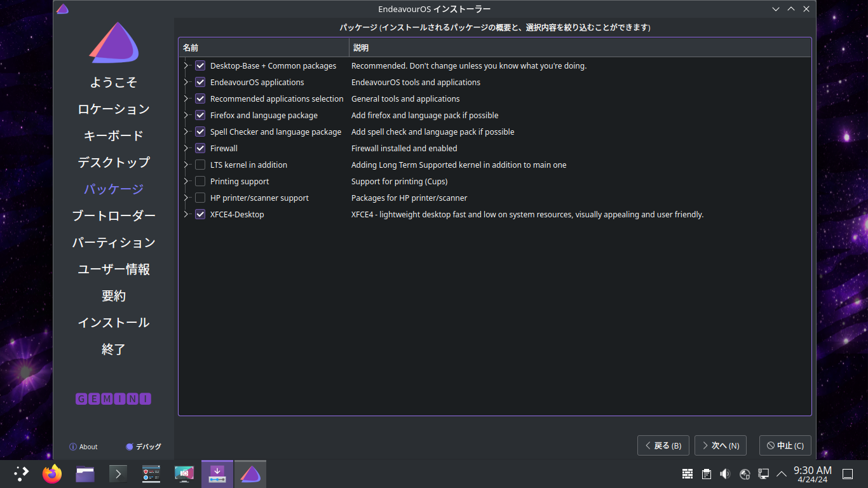Go to the ユーザー情報 step

click(114, 269)
